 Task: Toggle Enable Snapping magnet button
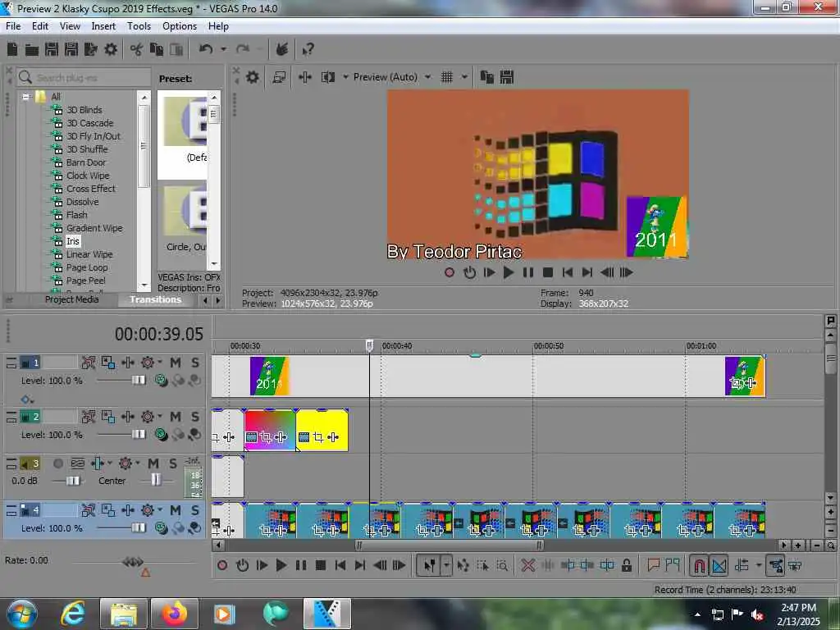(x=699, y=565)
